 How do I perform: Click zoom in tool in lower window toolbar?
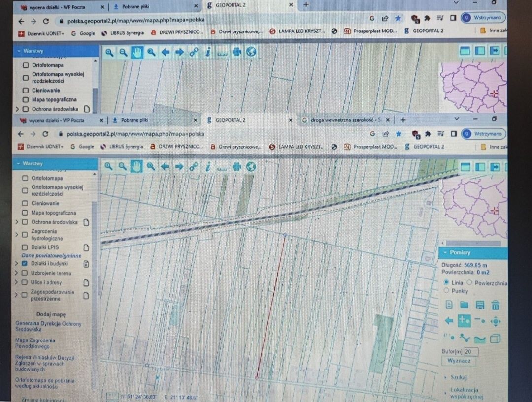pos(108,166)
